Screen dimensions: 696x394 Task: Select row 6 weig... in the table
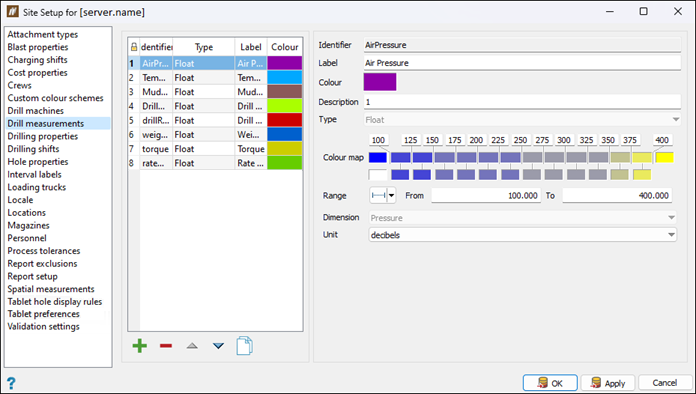click(x=215, y=134)
